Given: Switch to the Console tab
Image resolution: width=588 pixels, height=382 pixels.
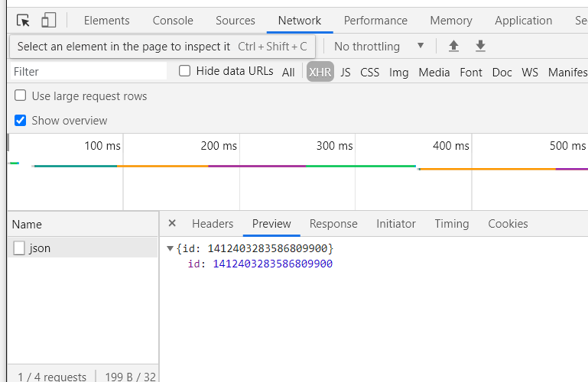Looking at the screenshot, I should coord(173,21).
